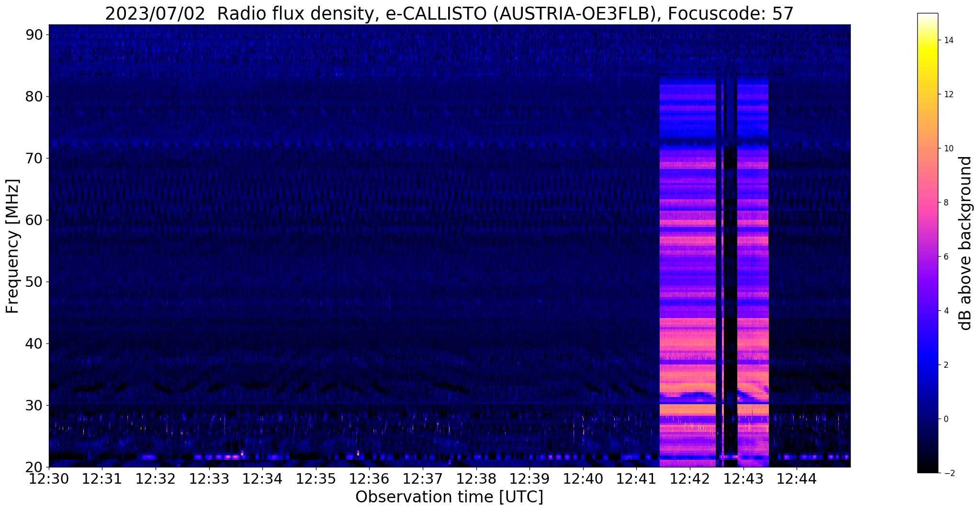Click the time axis tick label 12:32
Image resolution: width=980 pixels, height=511 pixels.
click(156, 479)
